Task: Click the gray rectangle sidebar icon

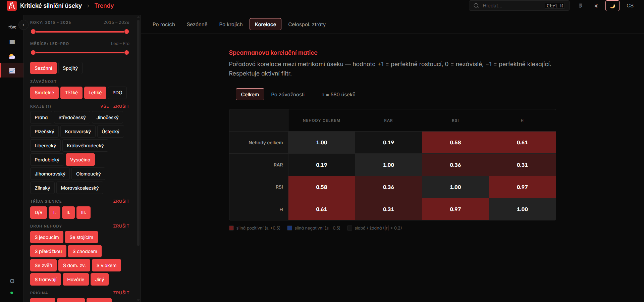Action: (x=12, y=42)
